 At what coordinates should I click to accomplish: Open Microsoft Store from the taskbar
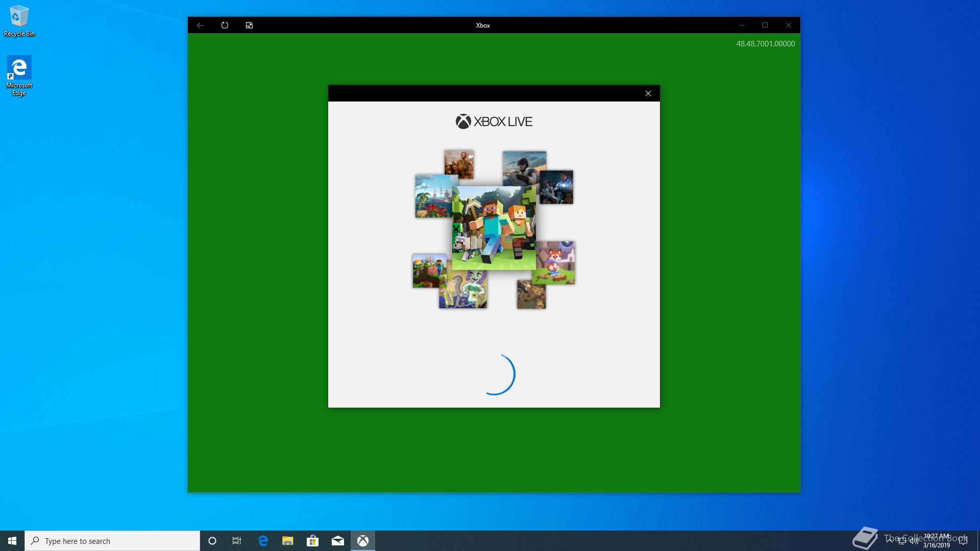[313, 541]
